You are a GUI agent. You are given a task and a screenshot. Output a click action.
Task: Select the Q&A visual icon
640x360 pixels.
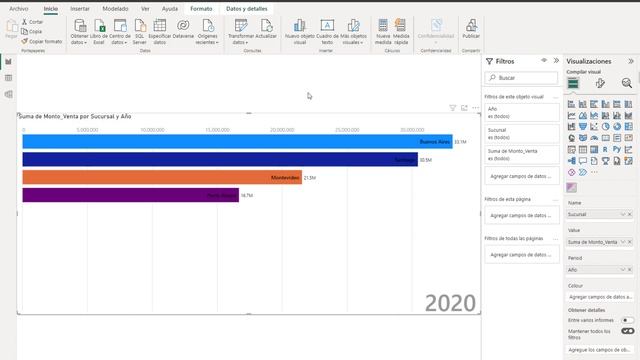(x=583, y=161)
